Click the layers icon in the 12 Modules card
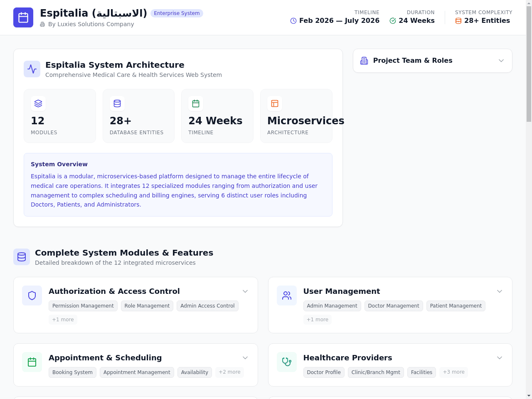 (38, 103)
